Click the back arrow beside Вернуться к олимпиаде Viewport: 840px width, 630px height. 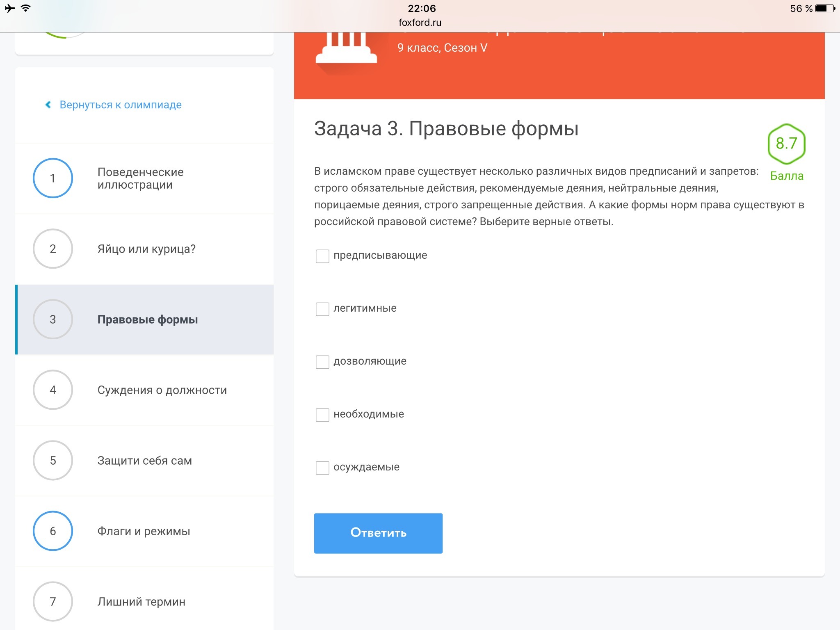[x=48, y=105]
